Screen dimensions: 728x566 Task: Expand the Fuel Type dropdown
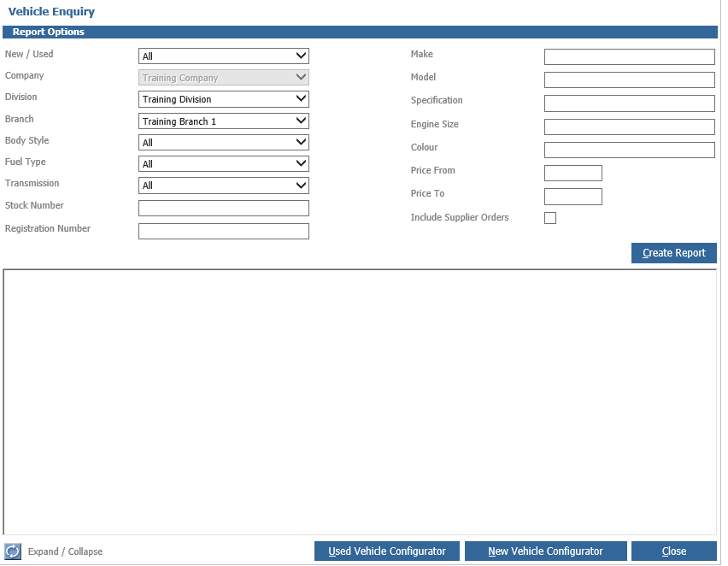pos(224,164)
